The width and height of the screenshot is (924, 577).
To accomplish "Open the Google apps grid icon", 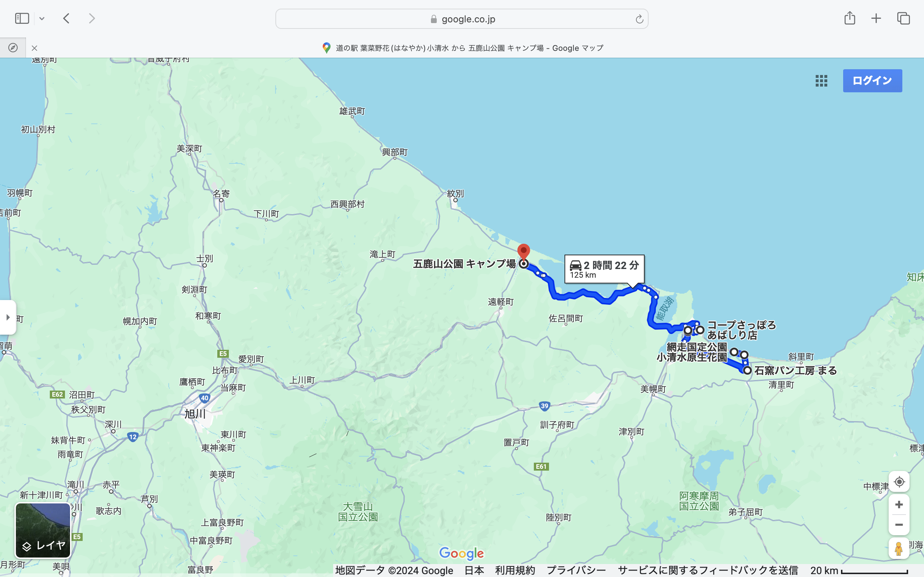I will pyautogui.click(x=821, y=80).
